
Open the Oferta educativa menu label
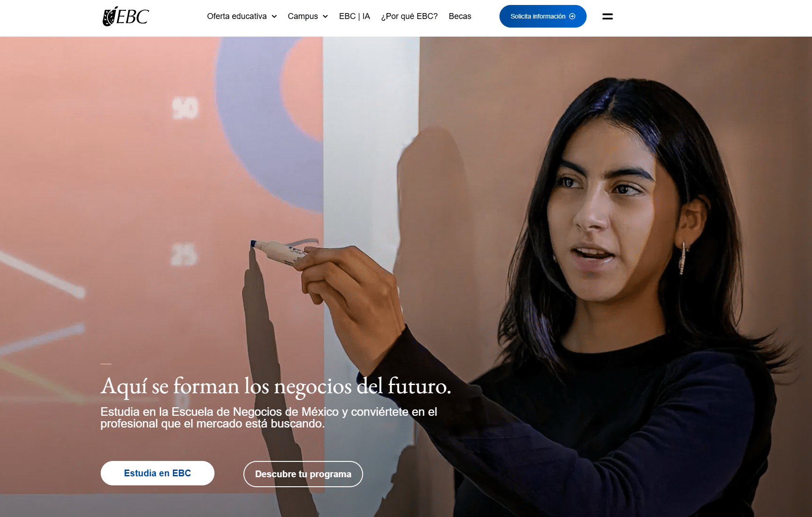(x=237, y=16)
